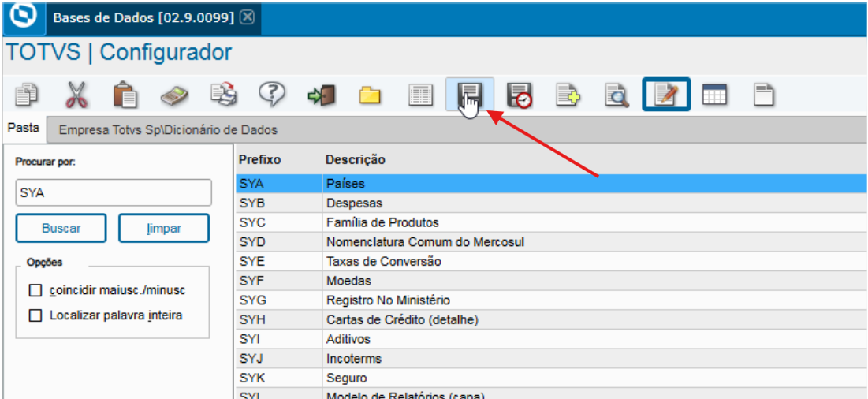Image resolution: width=868 pixels, height=399 pixels.
Task: Click the table grid icon
Action: coord(714,95)
